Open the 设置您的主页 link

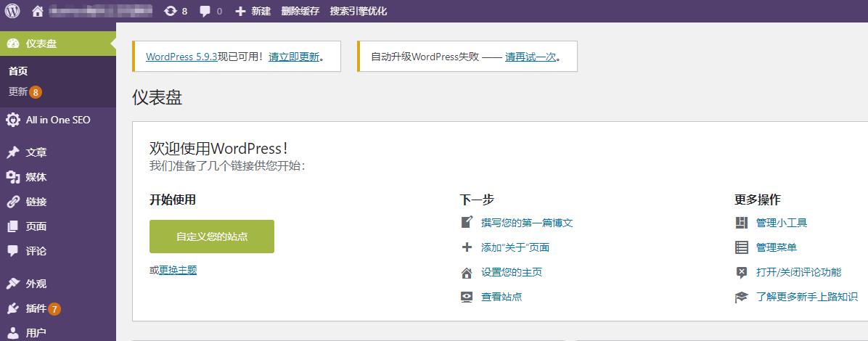[x=512, y=272]
